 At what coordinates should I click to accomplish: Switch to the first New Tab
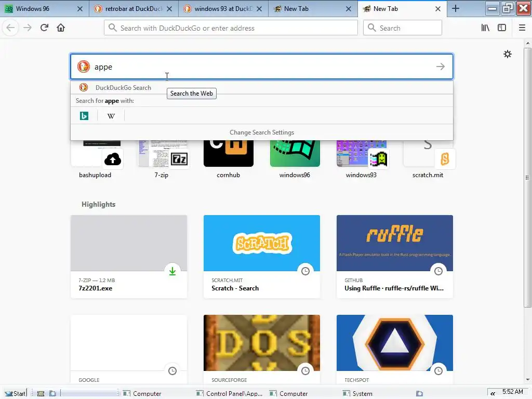(x=312, y=9)
